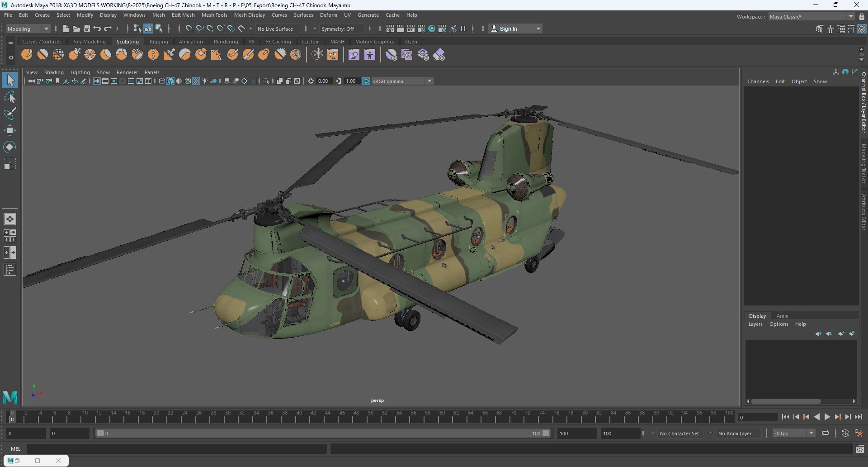Choose the Freeze sculpt tool on shelf
The image size is (868, 467).
pos(296,55)
